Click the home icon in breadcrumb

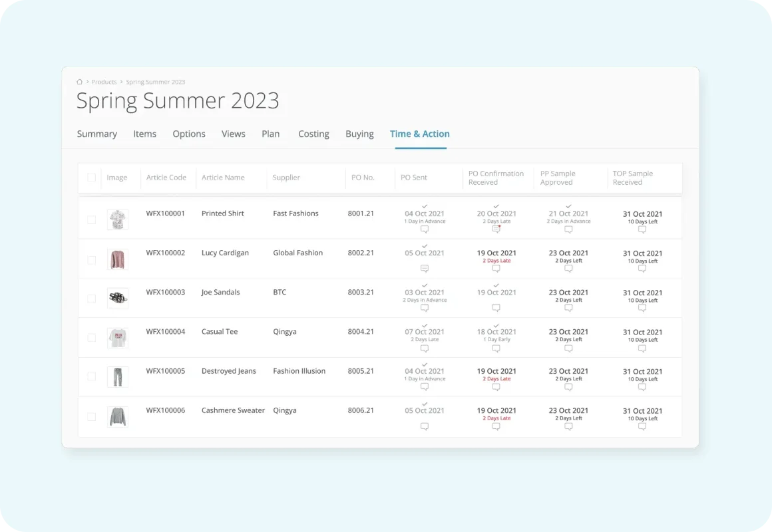[80, 82]
